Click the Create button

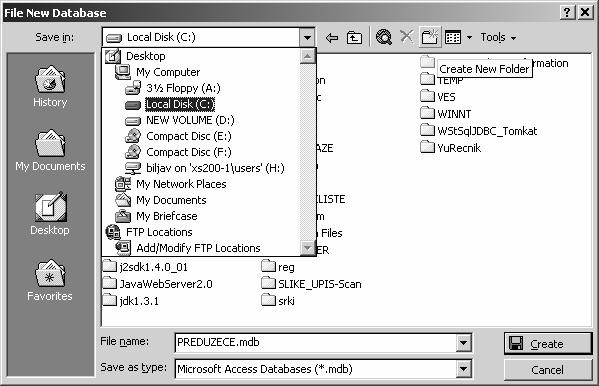(x=548, y=344)
